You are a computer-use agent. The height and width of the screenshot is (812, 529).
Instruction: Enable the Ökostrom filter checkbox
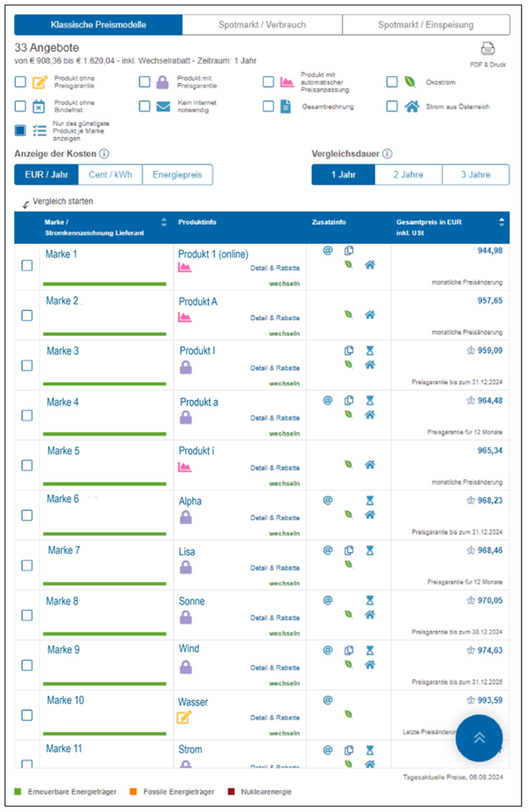393,82
